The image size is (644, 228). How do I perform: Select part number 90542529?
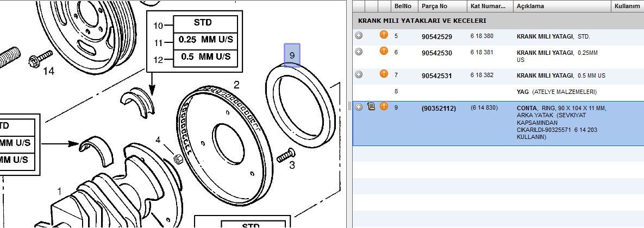pos(436,37)
